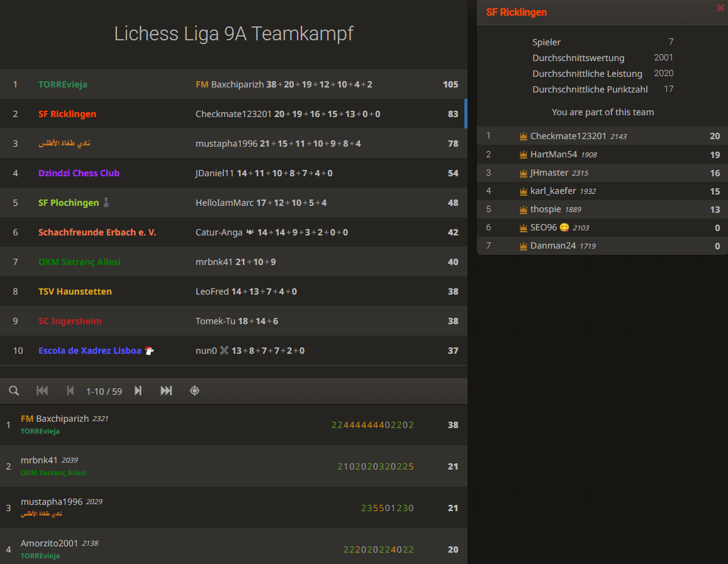The width and height of the screenshot is (728, 564).
Task: Open Schachfreunde Erbach e. V. team
Action: [x=97, y=232]
